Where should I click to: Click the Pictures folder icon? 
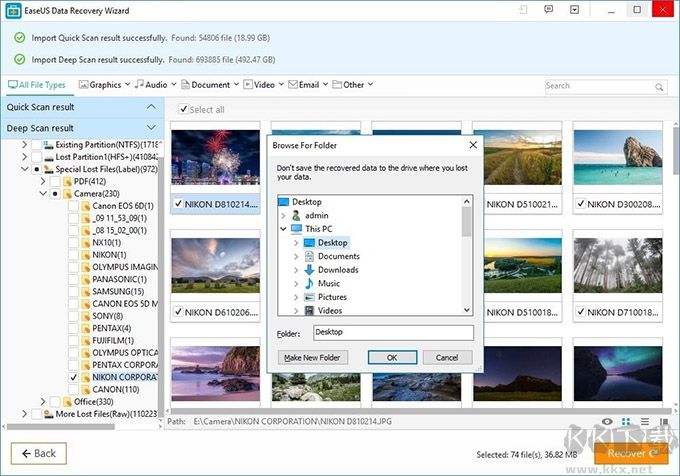tap(310, 297)
